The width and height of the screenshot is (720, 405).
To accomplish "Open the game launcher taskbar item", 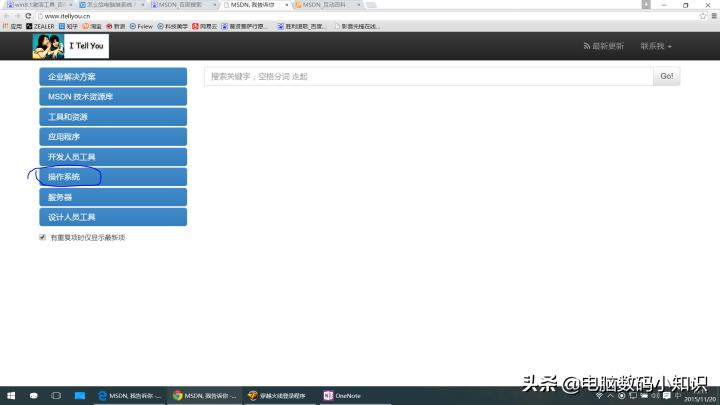I will click(279, 395).
